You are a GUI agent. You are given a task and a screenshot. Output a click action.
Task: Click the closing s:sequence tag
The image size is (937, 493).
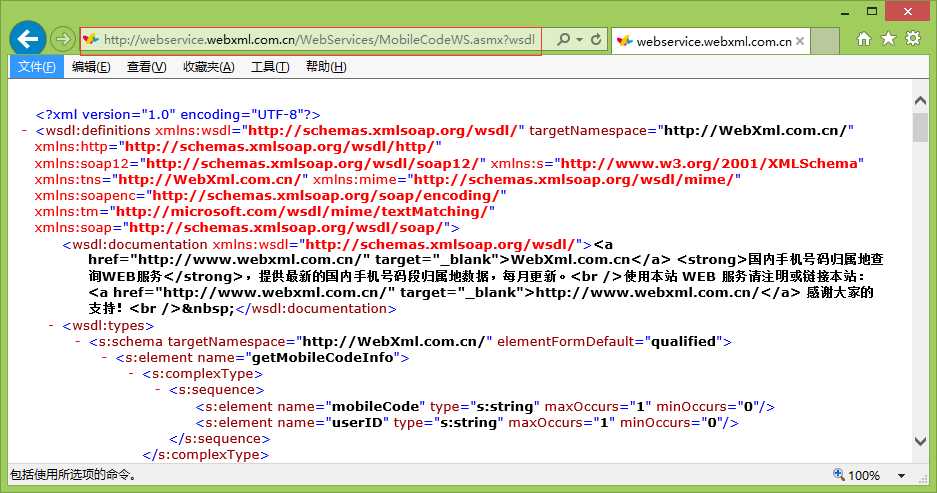[x=219, y=439]
